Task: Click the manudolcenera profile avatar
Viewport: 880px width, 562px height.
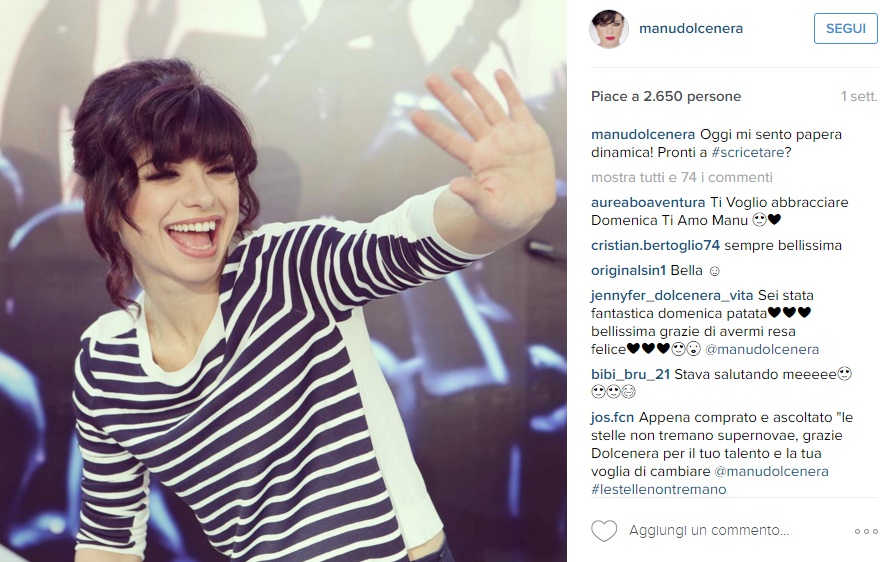Action: [x=608, y=29]
